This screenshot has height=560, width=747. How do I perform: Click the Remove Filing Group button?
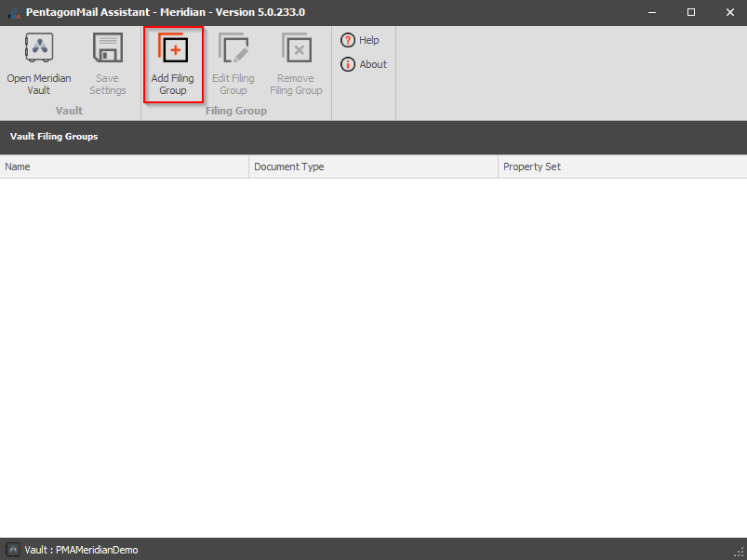point(296,64)
